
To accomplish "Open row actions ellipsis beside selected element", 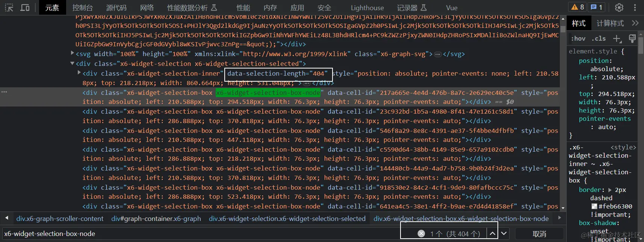I will (x=4, y=92).
